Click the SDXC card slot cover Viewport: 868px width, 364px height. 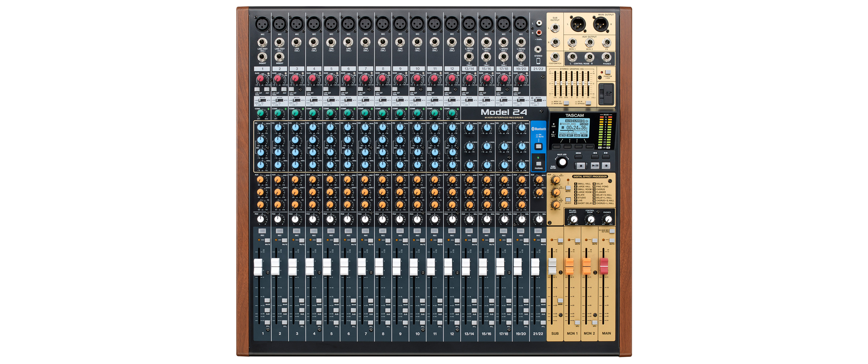pyautogui.click(x=606, y=94)
